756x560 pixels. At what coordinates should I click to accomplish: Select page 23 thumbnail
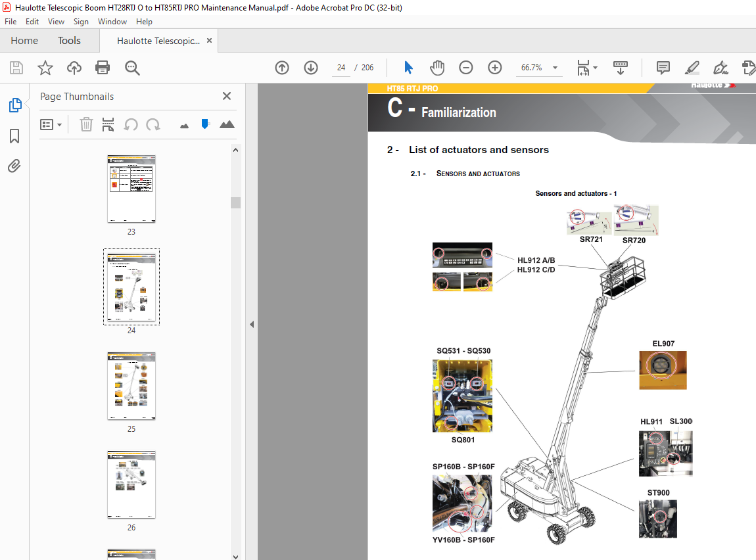click(131, 189)
